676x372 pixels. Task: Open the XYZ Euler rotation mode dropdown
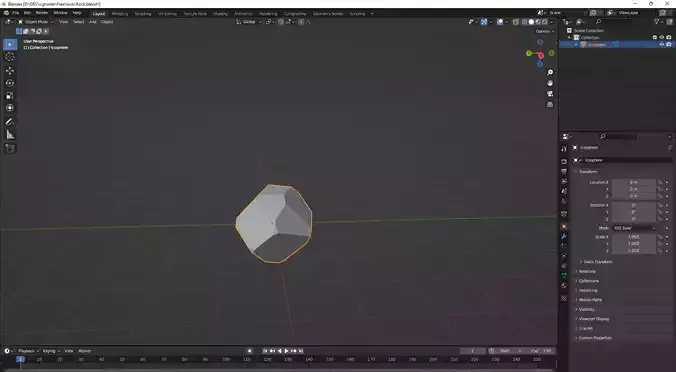click(x=634, y=228)
